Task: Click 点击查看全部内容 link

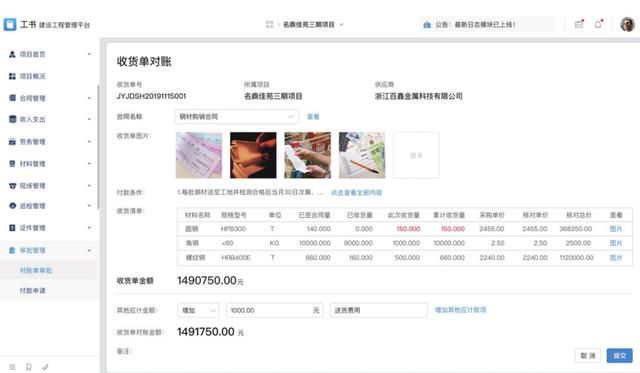Action: click(x=356, y=193)
